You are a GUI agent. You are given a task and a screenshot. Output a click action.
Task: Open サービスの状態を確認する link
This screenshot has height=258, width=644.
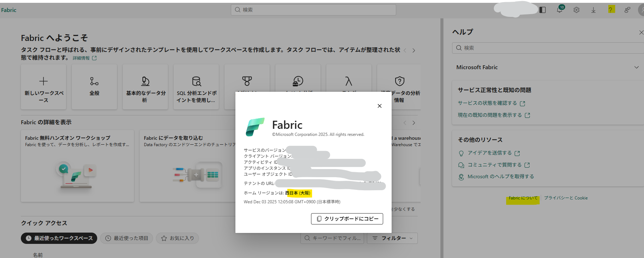pyautogui.click(x=491, y=103)
